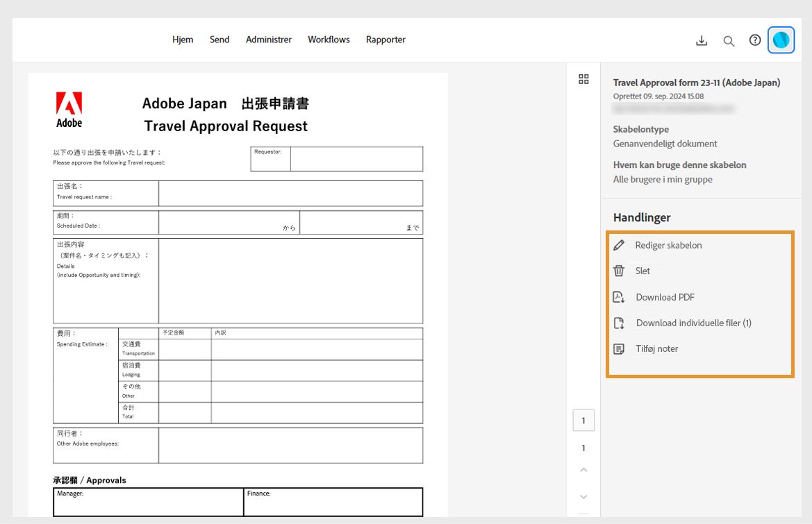This screenshot has height=524, width=812.
Task: Go to previous page with up chevron
Action: point(583,470)
